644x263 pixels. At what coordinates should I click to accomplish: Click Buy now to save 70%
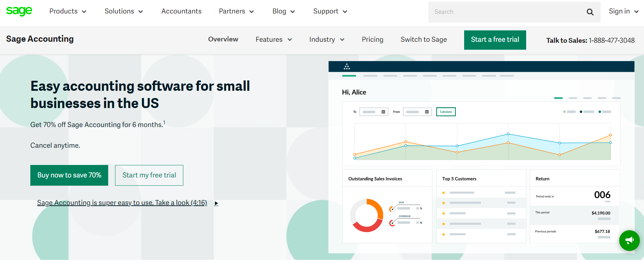click(69, 175)
